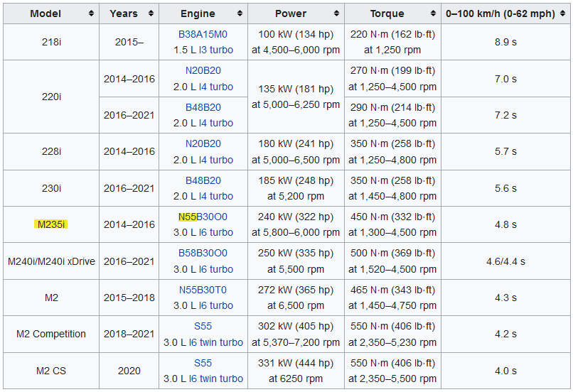Screen dimensions: 573x392
Task: Select the 5.7 s acceleration cell
Action: pos(505,151)
